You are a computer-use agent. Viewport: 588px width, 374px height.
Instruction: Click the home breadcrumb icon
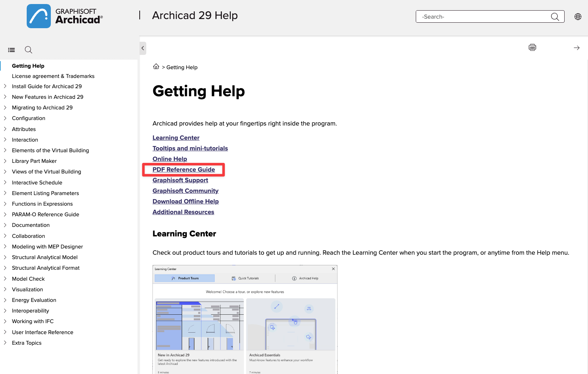[x=156, y=66]
